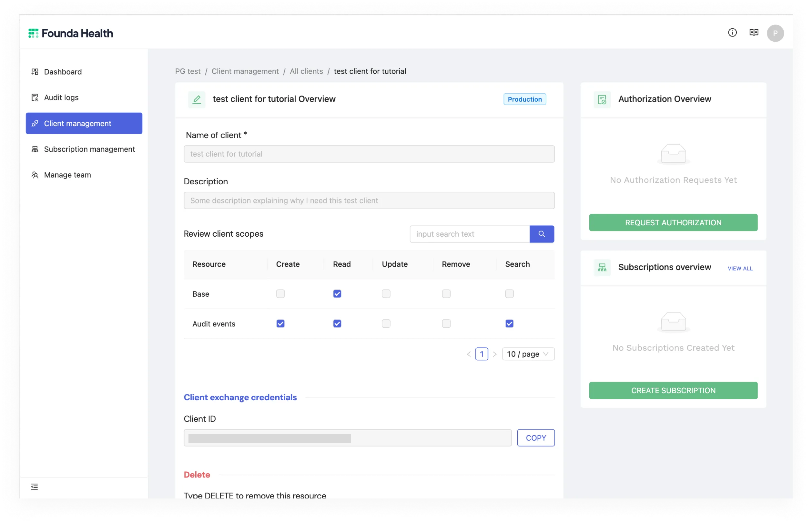Go to PG test breadcrumb
This screenshot has height=523, width=812.
[188, 71]
